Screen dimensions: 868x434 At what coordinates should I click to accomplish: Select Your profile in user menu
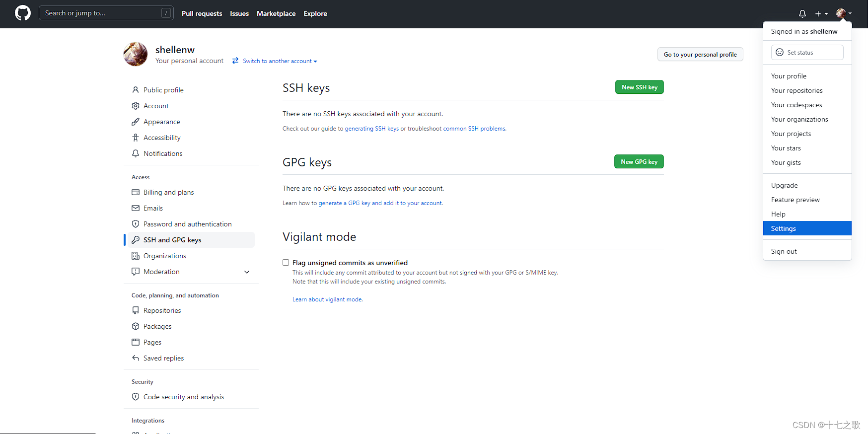[807, 76]
